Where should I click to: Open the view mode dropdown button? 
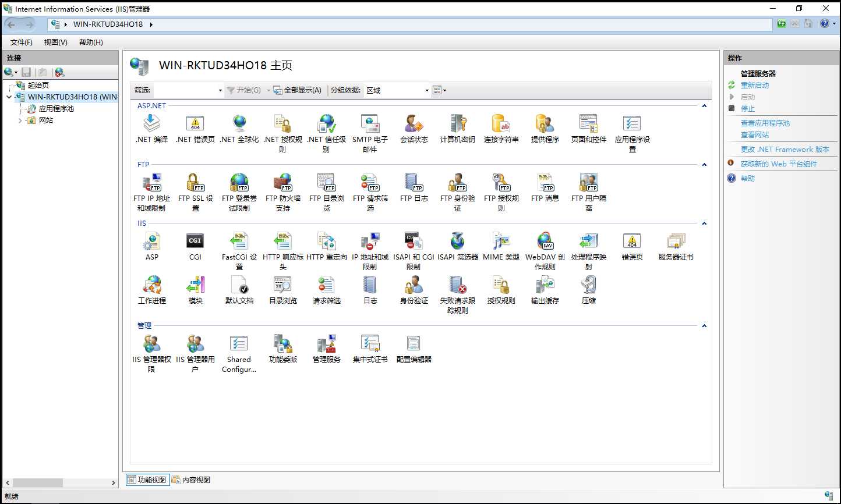click(x=440, y=90)
